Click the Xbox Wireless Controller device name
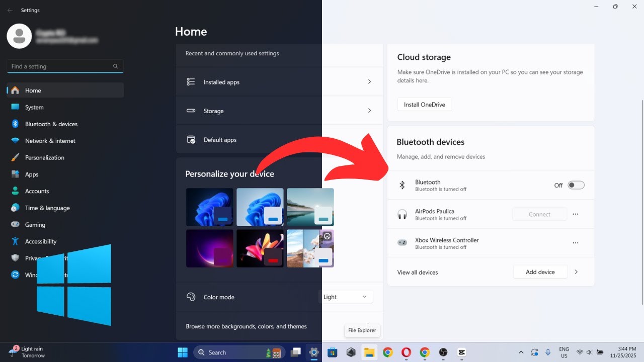This screenshot has width=644, height=362. click(x=447, y=240)
